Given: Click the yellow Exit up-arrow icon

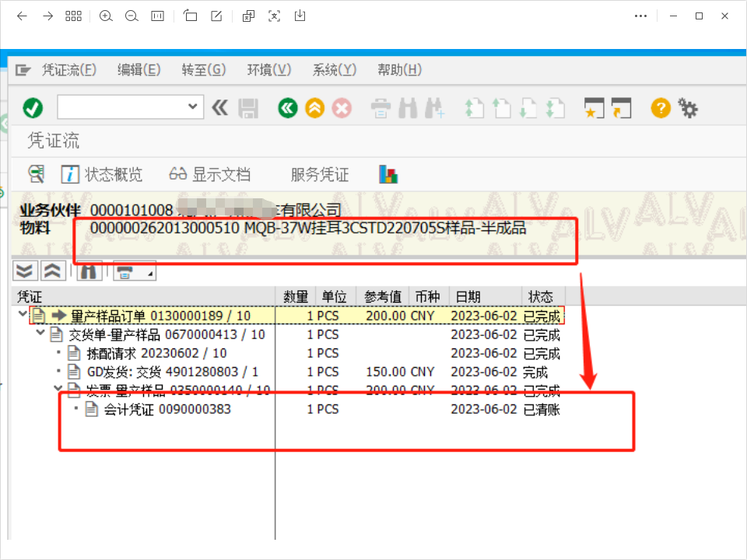Looking at the screenshot, I should point(315,108).
